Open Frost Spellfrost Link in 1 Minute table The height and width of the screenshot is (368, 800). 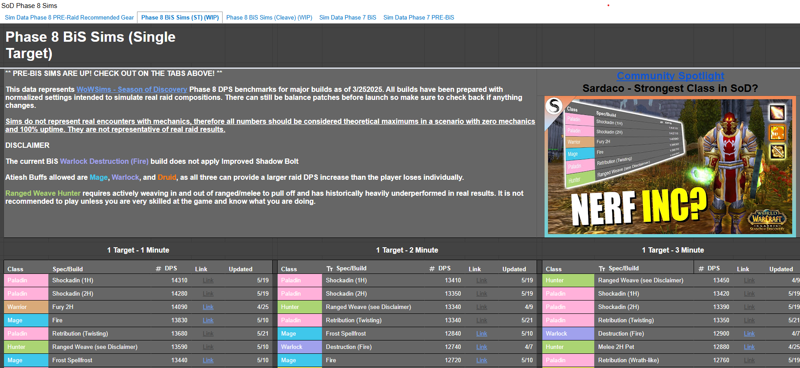pos(208,360)
